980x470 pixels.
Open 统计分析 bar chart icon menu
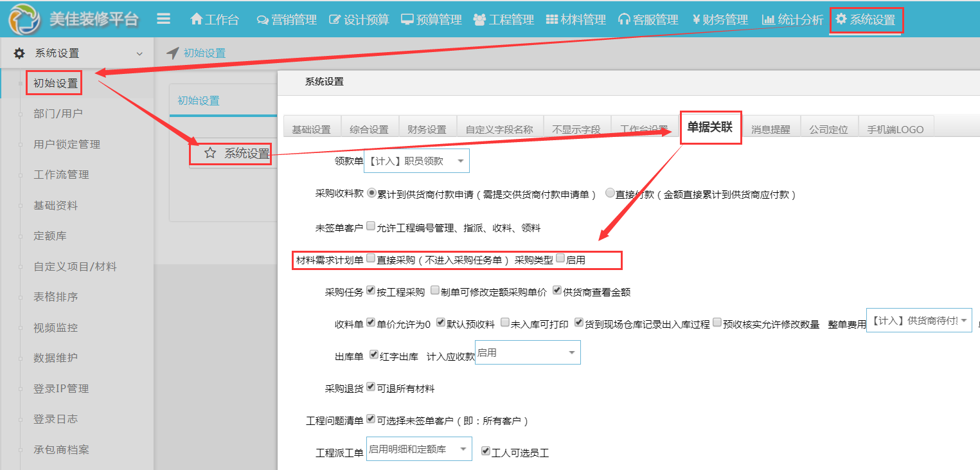[x=768, y=20]
